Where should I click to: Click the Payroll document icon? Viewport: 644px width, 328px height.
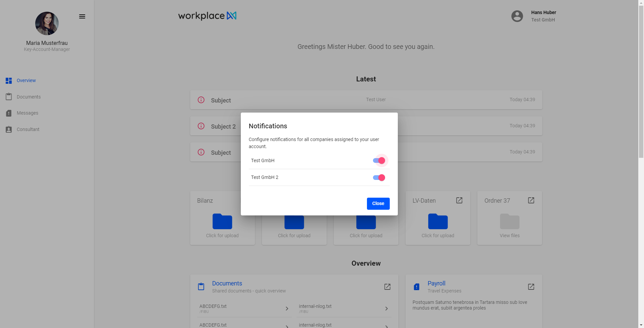417,287
